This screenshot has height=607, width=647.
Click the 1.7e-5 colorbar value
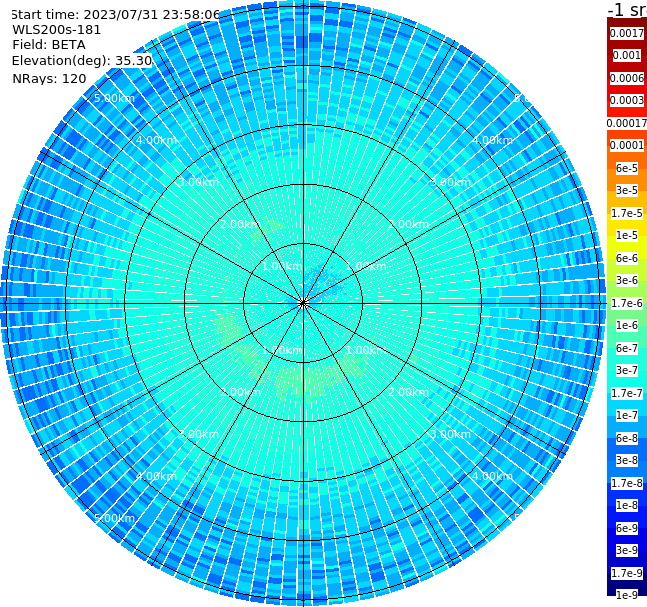click(x=627, y=213)
